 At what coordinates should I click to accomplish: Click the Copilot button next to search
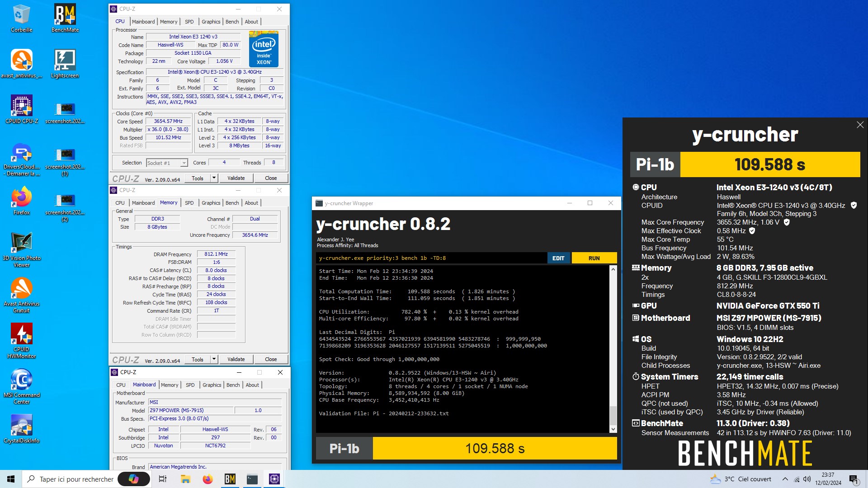click(134, 479)
